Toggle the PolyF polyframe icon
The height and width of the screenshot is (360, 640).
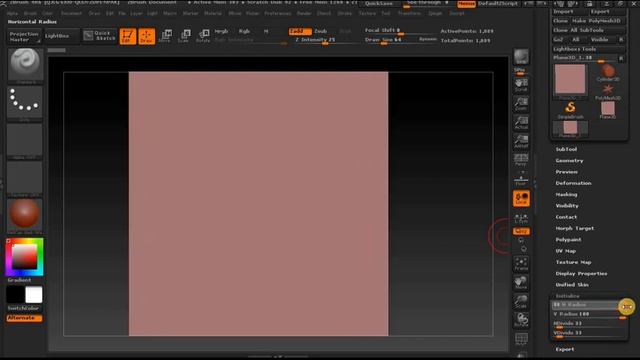[x=521, y=339]
